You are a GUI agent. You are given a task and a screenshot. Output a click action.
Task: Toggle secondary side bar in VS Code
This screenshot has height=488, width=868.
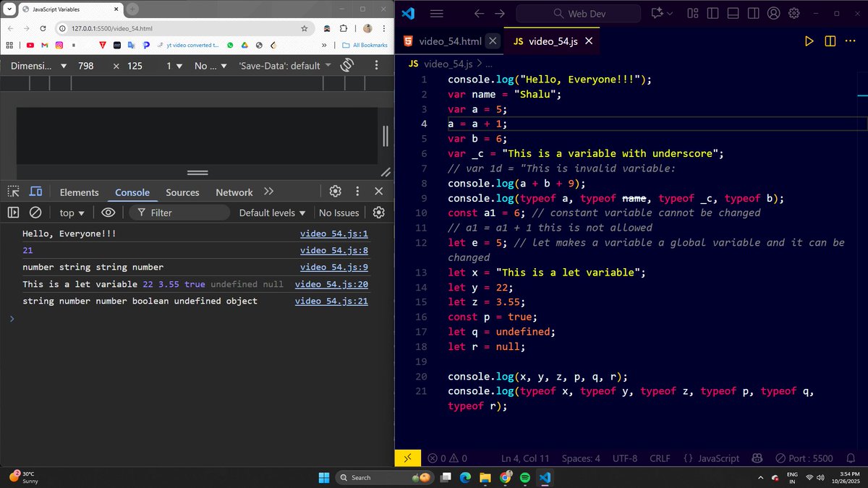point(754,14)
